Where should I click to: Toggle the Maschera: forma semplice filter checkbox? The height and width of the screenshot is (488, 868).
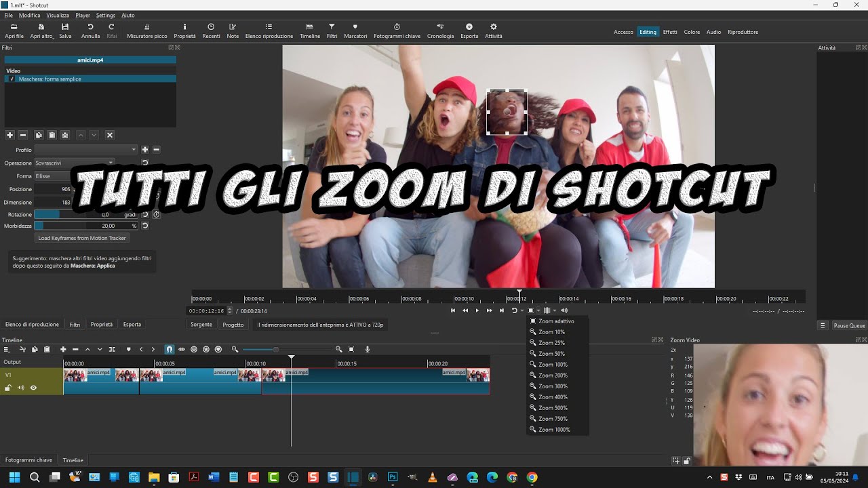12,79
